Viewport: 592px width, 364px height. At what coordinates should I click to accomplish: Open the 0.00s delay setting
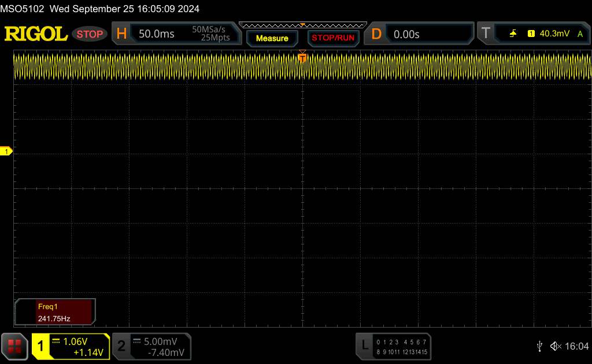[406, 34]
